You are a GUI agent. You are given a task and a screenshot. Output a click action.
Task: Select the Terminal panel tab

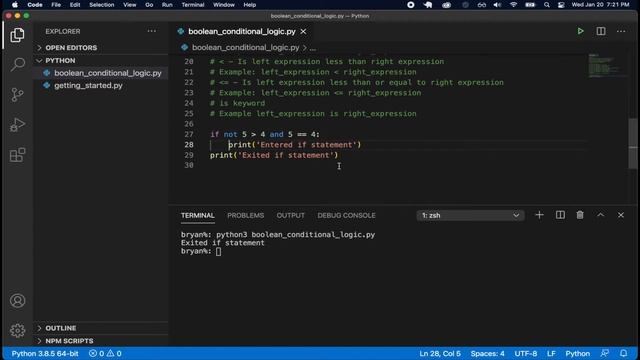[x=198, y=216]
